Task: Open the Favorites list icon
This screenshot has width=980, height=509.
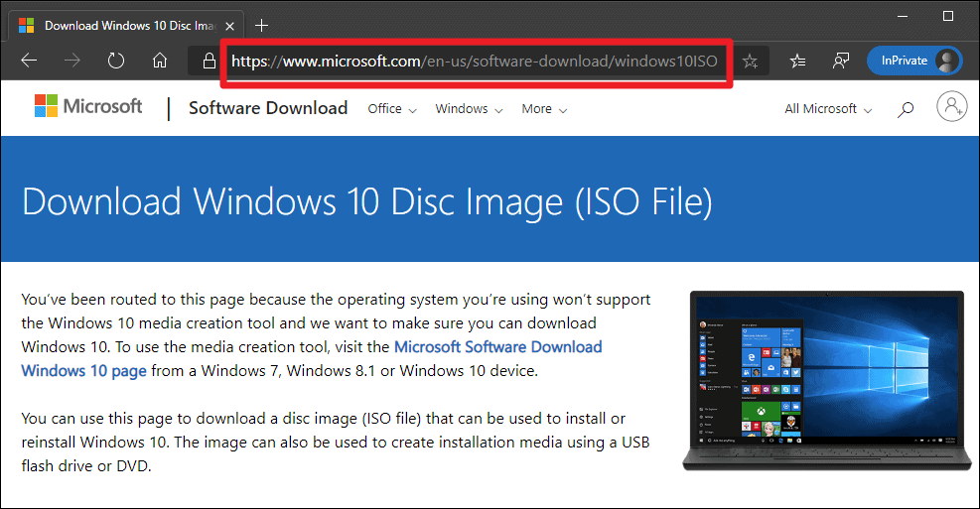Action: tap(797, 61)
